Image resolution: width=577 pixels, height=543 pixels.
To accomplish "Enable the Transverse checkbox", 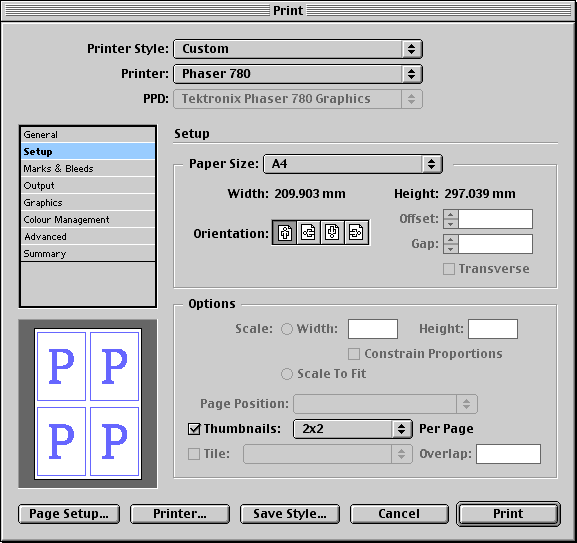I will click(x=449, y=269).
